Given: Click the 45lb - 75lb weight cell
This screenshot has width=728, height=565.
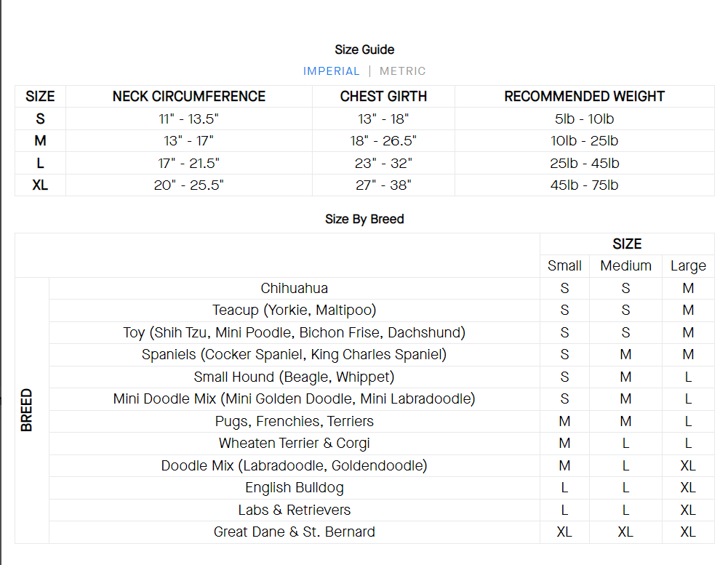Looking at the screenshot, I should (x=585, y=185).
